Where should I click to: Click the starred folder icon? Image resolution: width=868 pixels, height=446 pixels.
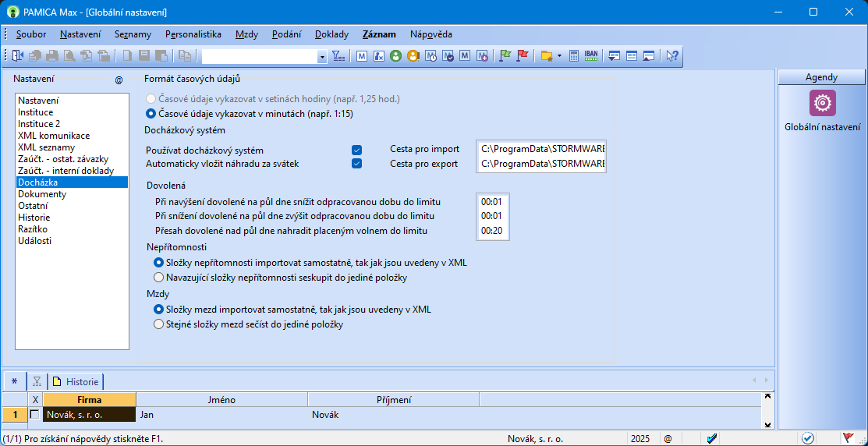[547, 56]
